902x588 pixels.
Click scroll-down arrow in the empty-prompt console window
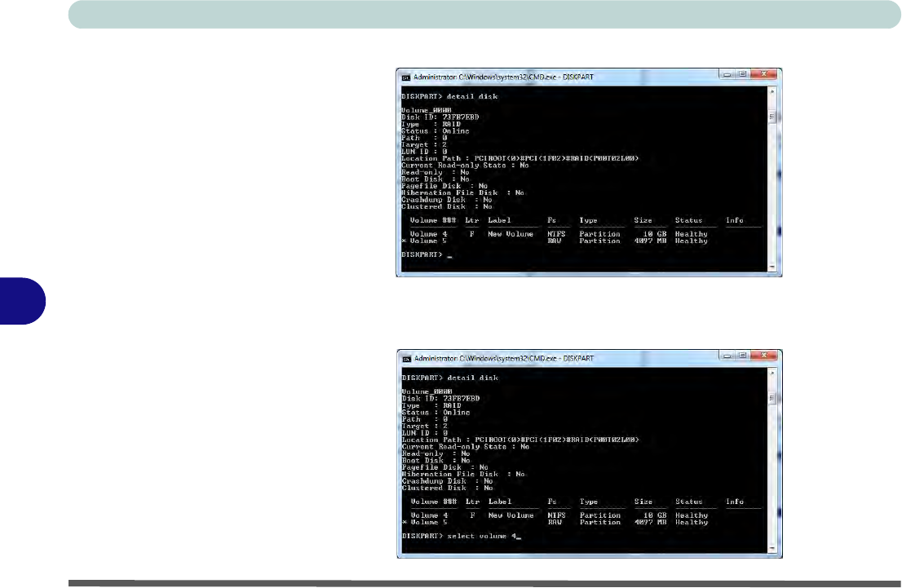tap(772, 266)
